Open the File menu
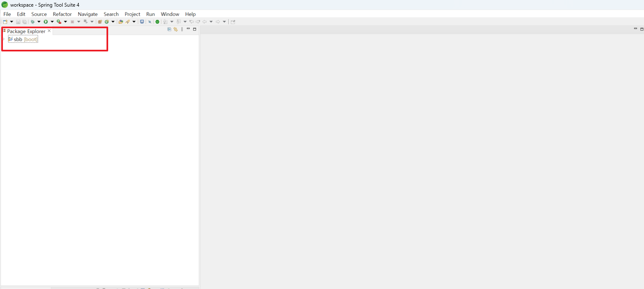Image resolution: width=644 pixels, height=289 pixels. 7,14
